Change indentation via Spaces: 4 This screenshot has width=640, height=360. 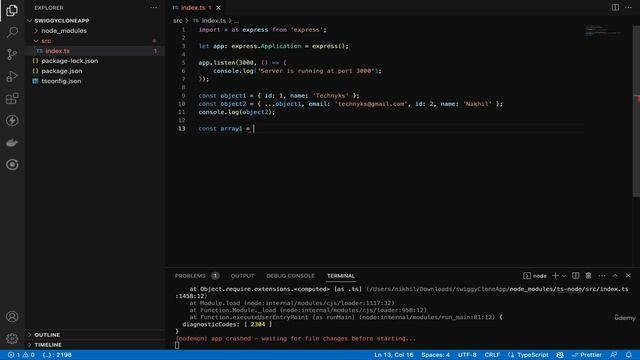[x=436, y=355]
